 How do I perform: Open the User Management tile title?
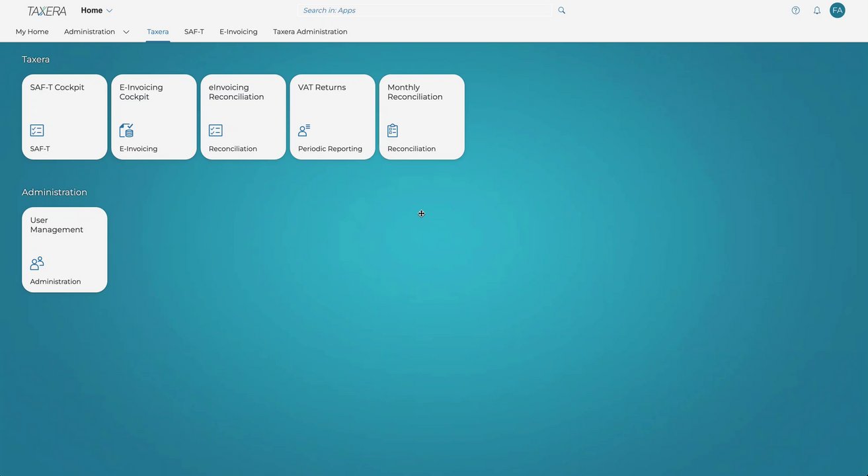[x=57, y=225]
